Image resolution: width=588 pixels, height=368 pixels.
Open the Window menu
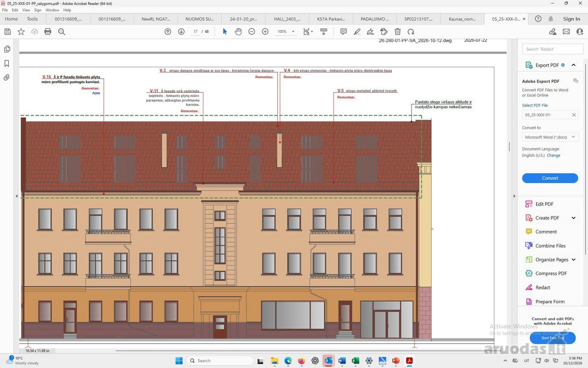tap(52, 10)
